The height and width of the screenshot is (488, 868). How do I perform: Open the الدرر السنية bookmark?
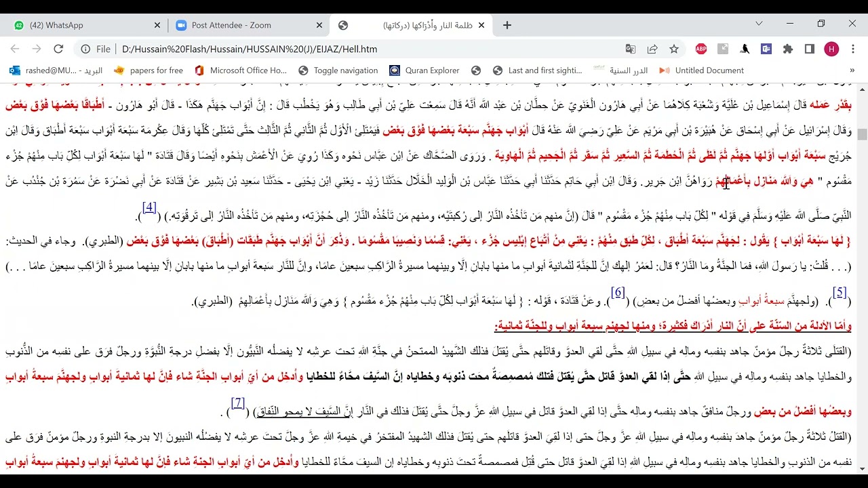point(620,70)
